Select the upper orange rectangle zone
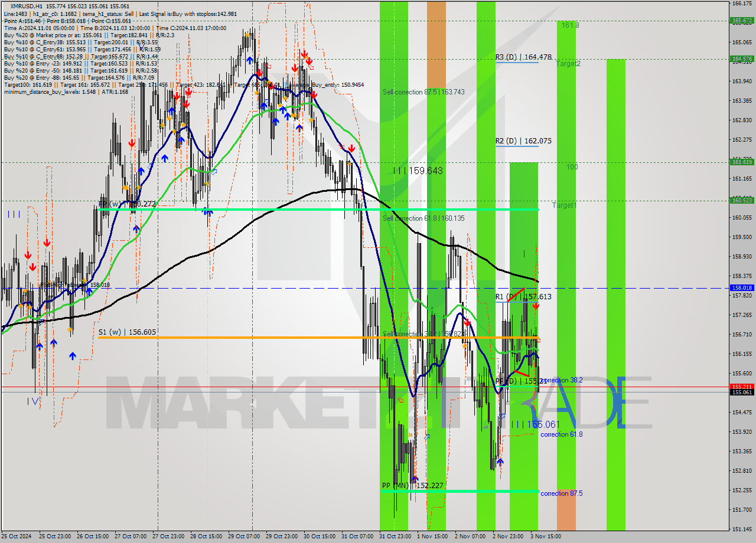This screenshot has height=543, width=756. pos(436,46)
